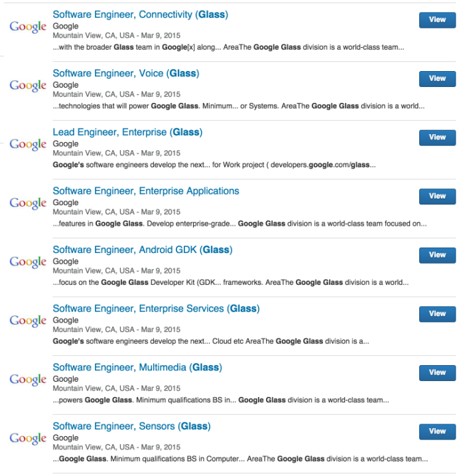Click Google logo beside Lead Engineer listing
The height and width of the screenshot is (476, 467).
[x=28, y=145]
